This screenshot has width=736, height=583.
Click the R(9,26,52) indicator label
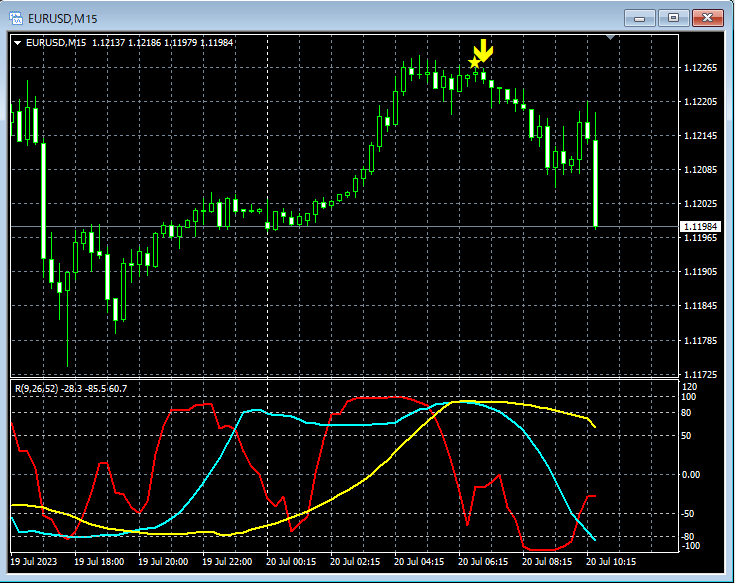37,389
